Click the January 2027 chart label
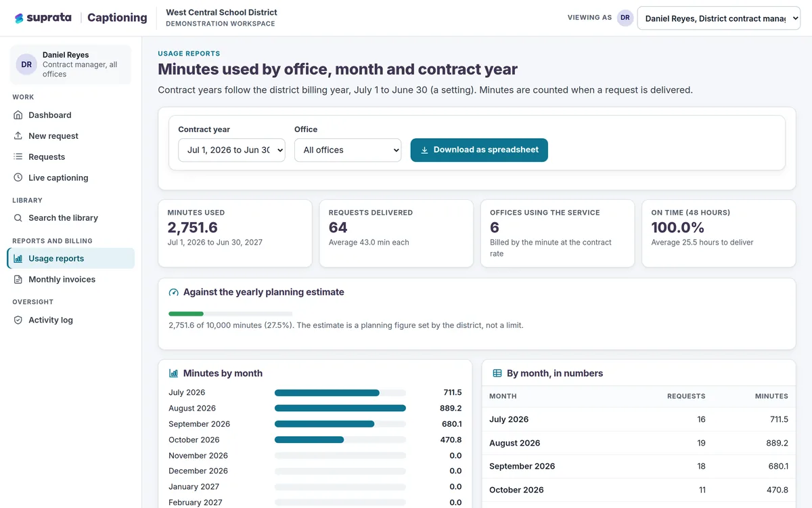This screenshot has height=508, width=812. (194, 487)
